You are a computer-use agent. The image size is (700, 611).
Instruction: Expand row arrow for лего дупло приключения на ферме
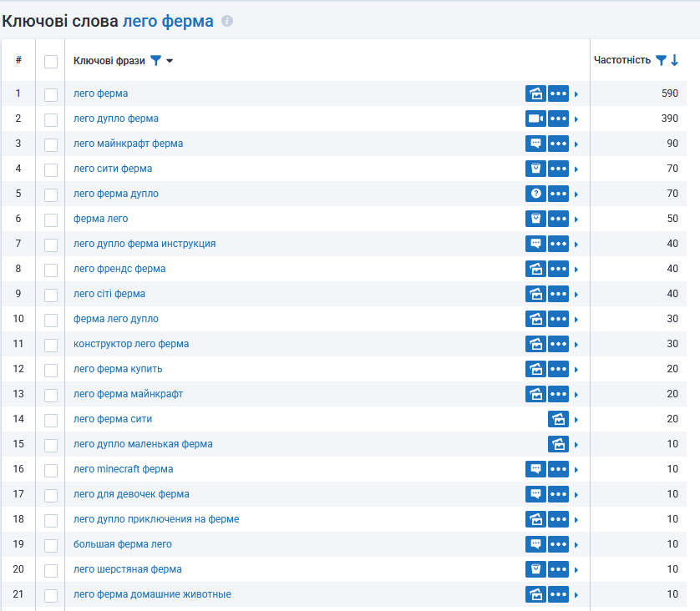click(576, 519)
